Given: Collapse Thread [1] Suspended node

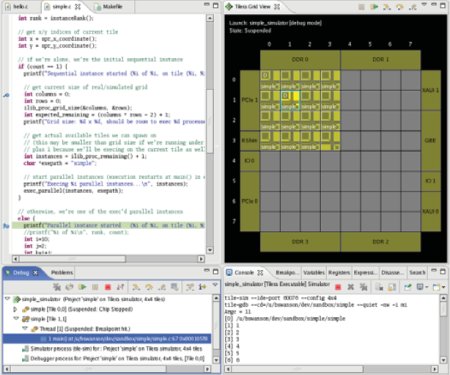Looking at the screenshot, I should [x=24, y=329].
